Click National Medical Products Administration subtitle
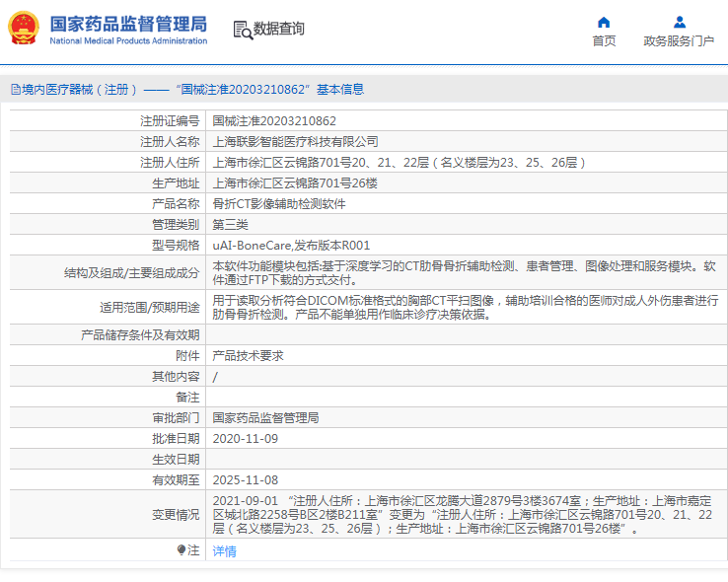The width and height of the screenshot is (728, 582). (x=128, y=40)
